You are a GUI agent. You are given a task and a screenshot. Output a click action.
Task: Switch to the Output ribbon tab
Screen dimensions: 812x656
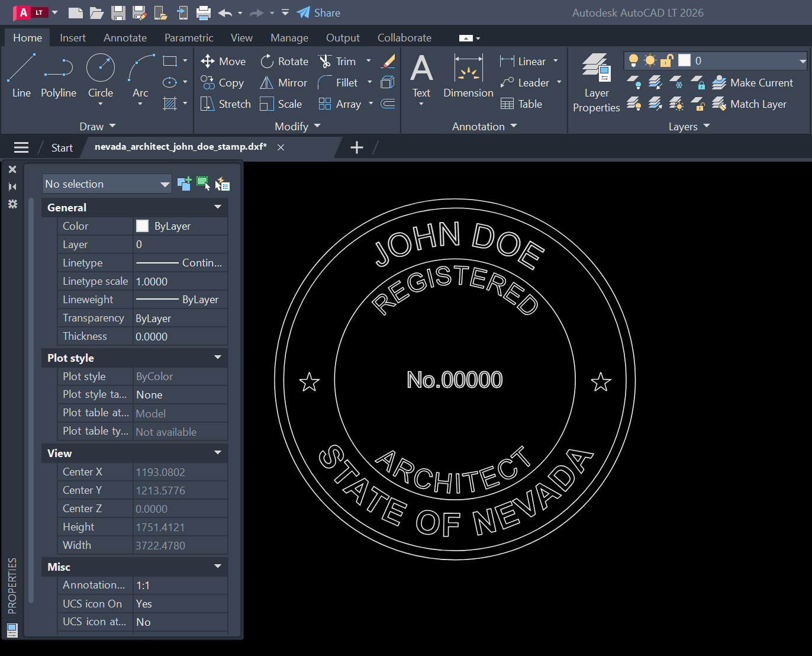click(x=343, y=37)
